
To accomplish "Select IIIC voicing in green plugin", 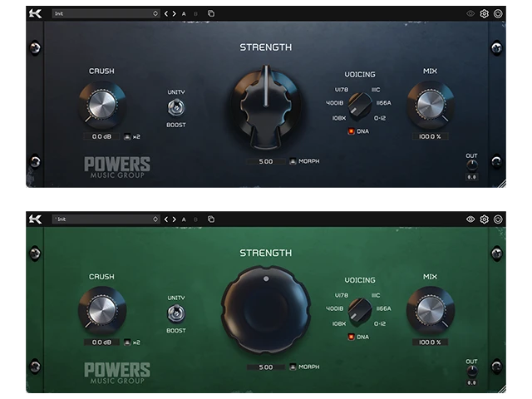I will point(376,295).
